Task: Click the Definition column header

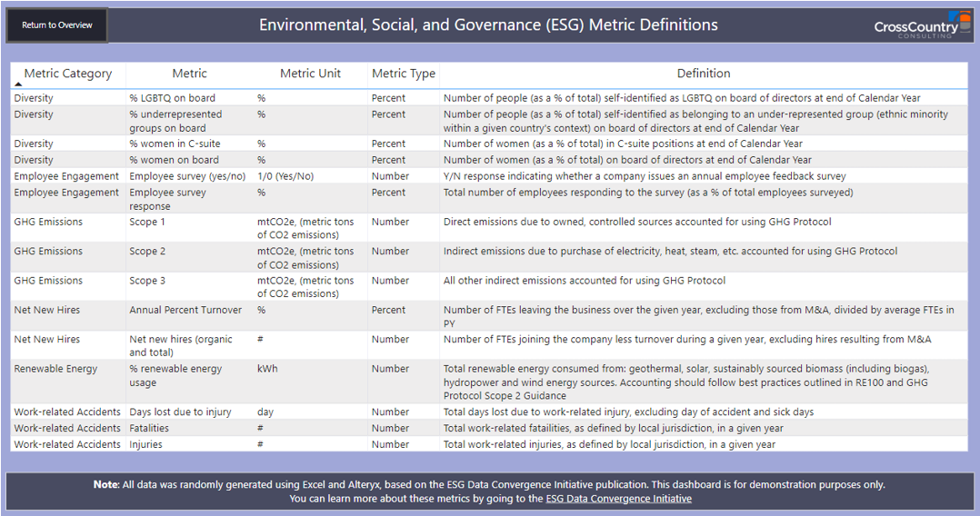Action: (x=703, y=74)
